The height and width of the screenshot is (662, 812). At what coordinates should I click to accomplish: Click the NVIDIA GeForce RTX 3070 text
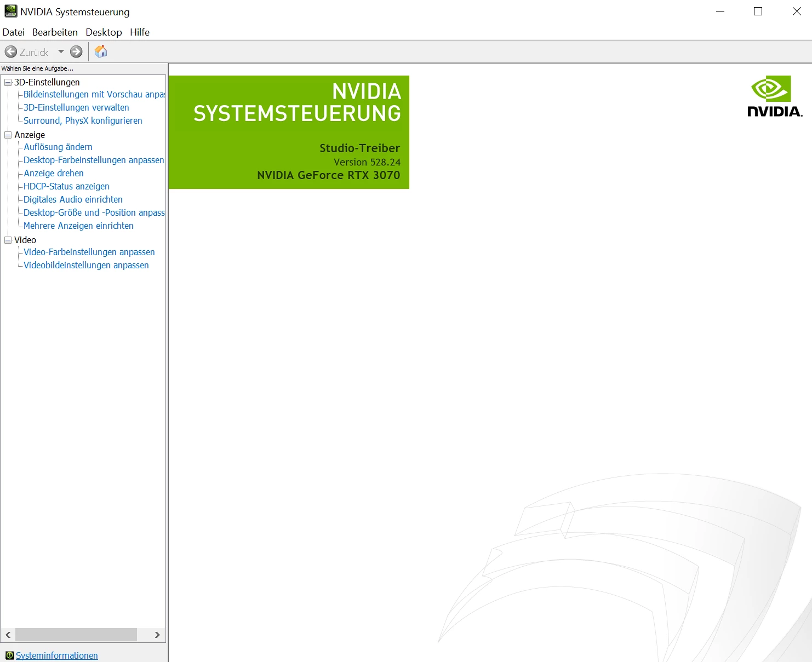coord(329,175)
